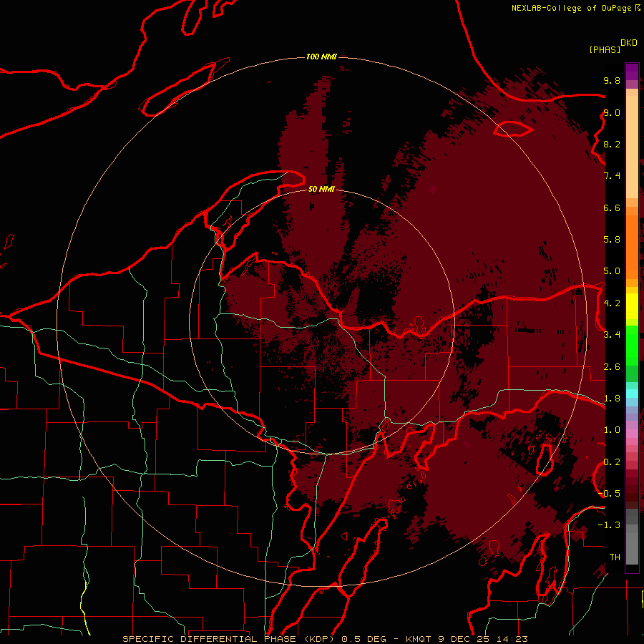Click the 4.2 value on the legend
The height and width of the screenshot is (644, 644).
click(x=612, y=303)
